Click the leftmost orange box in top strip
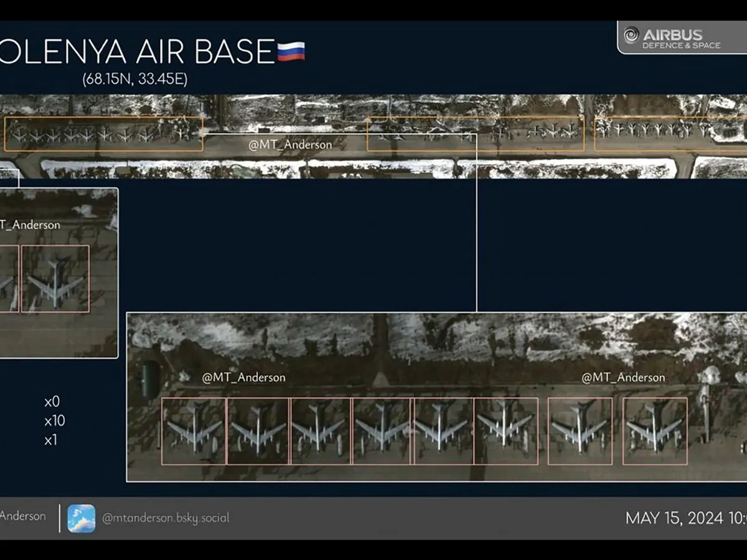Screen dimensions: 747x560 103,134
